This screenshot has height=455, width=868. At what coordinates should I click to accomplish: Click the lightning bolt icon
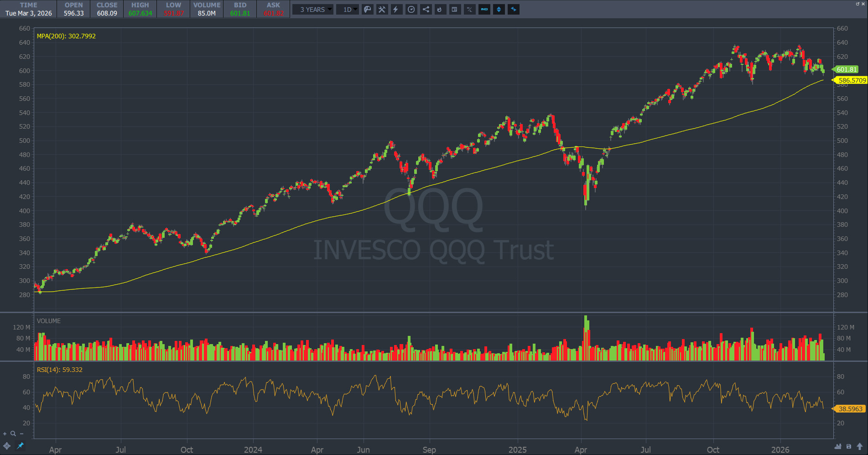[x=396, y=10]
